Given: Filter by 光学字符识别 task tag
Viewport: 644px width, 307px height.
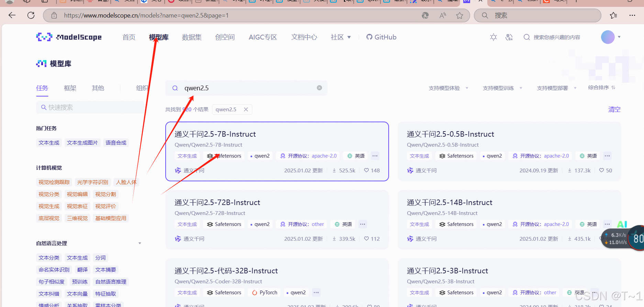Looking at the screenshot, I should (x=93, y=182).
